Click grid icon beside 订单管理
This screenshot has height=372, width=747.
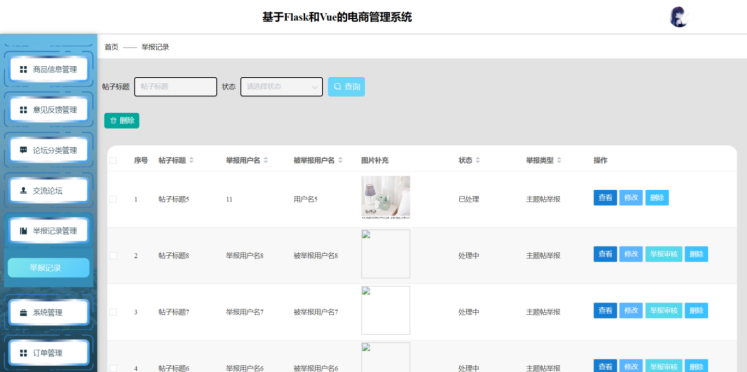(23, 353)
